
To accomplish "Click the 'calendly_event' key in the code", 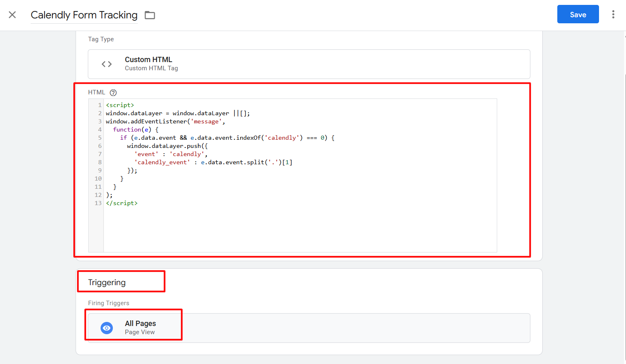I will point(162,162).
